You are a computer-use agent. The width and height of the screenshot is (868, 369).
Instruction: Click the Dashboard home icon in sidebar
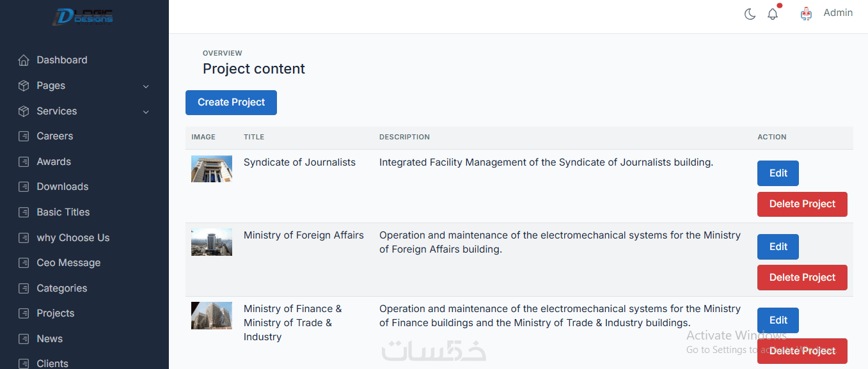pyautogui.click(x=24, y=60)
